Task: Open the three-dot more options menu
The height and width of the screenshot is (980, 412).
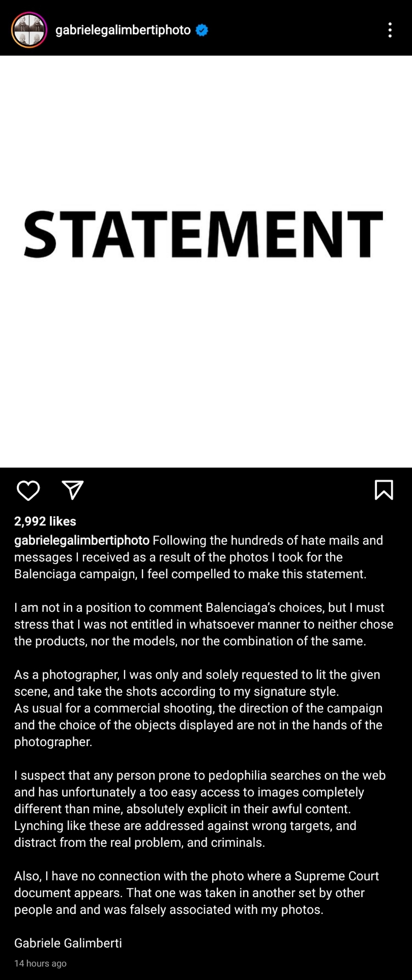Action: click(390, 30)
